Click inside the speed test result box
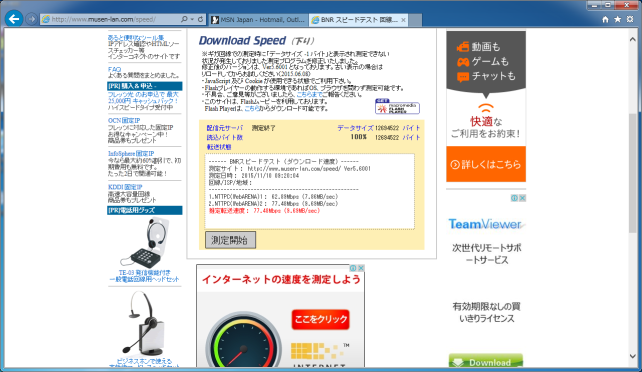 [310, 191]
